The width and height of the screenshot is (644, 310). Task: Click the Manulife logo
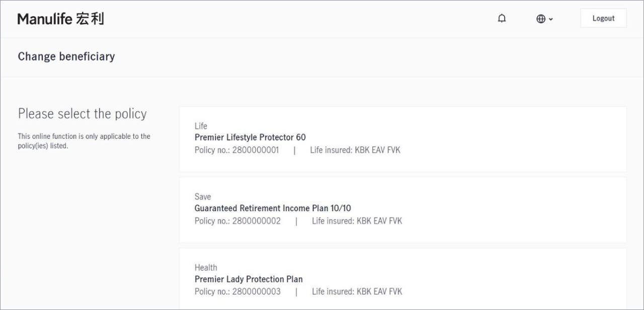pos(60,19)
